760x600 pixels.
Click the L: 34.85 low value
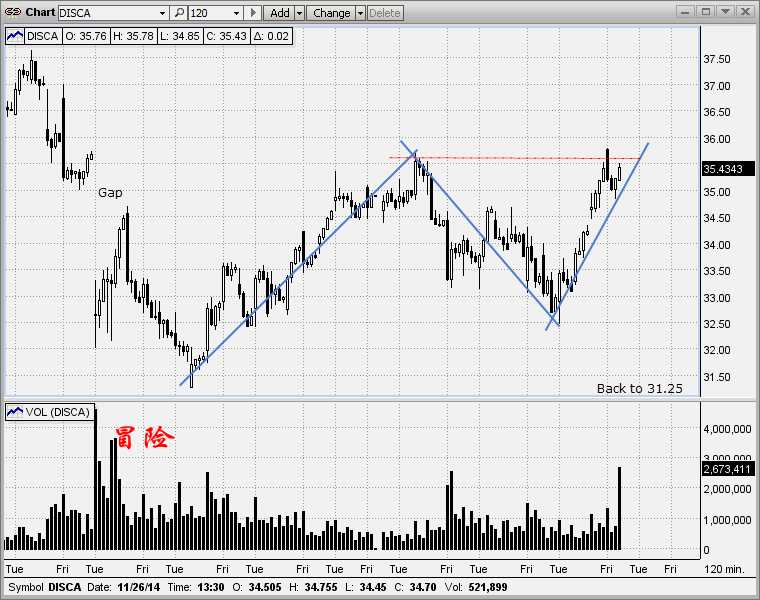[179, 36]
